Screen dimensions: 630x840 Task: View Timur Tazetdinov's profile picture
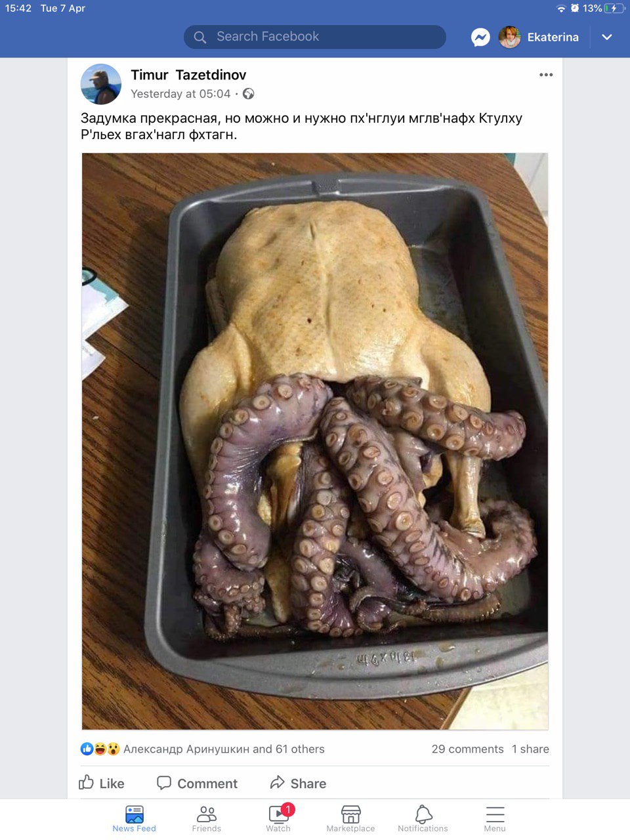tap(101, 84)
